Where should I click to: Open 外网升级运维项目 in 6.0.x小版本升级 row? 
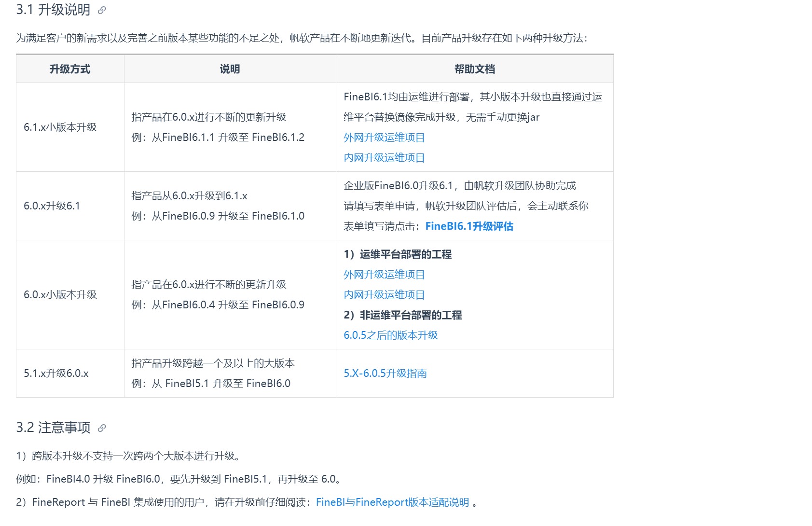(x=384, y=275)
